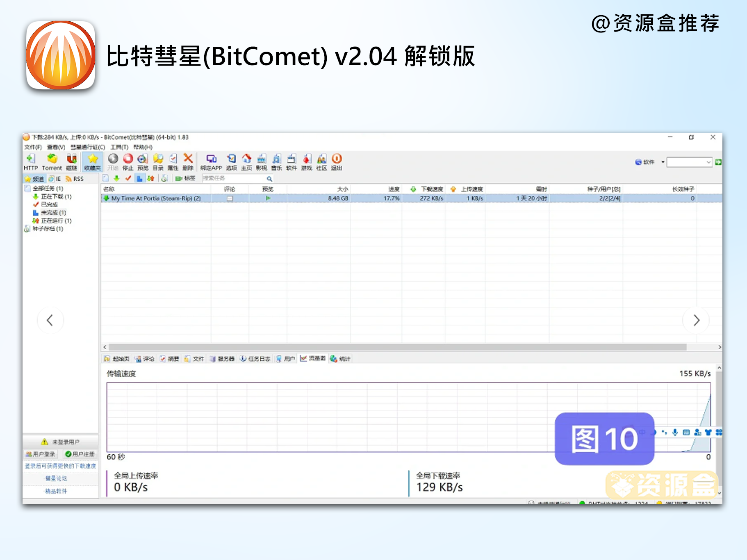Open the 帮助(H) menu
The height and width of the screenshot is (560, 747).
point(143,147)
